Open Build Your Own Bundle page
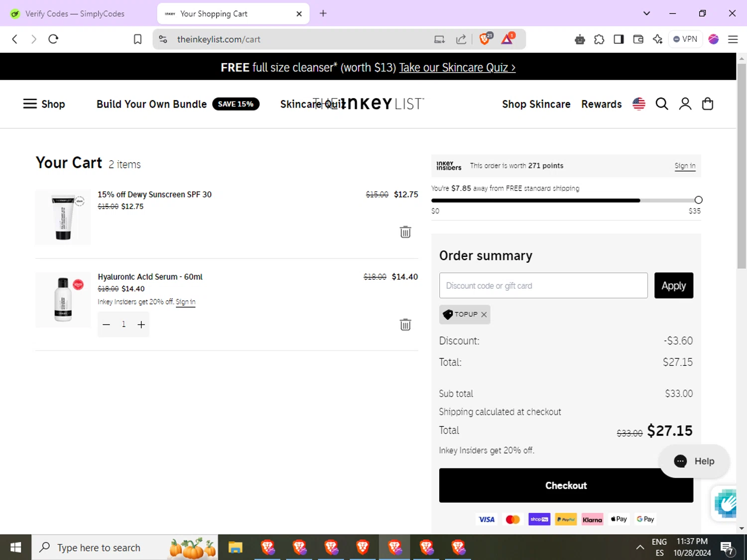The width and height of the screenshot is (747, 560). point(151,104)
